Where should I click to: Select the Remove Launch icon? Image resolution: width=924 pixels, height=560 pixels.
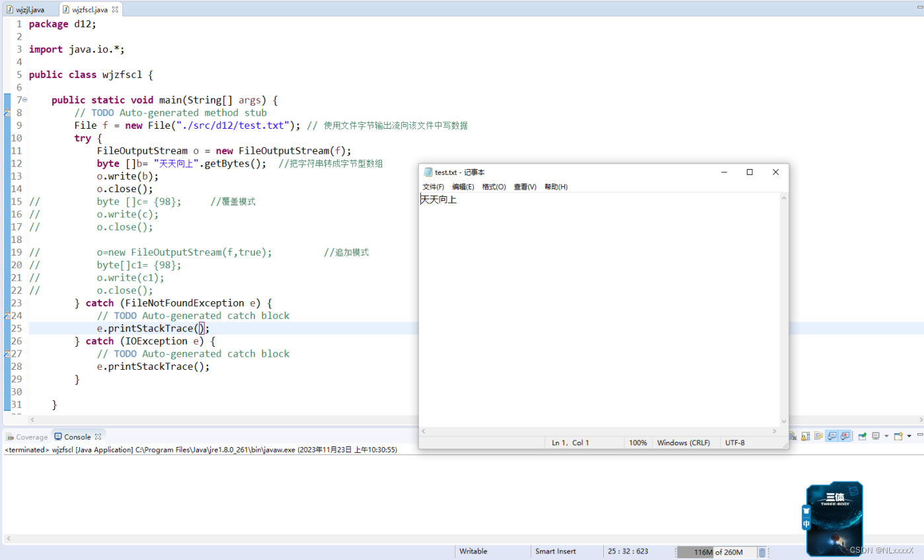coord(781,436)
